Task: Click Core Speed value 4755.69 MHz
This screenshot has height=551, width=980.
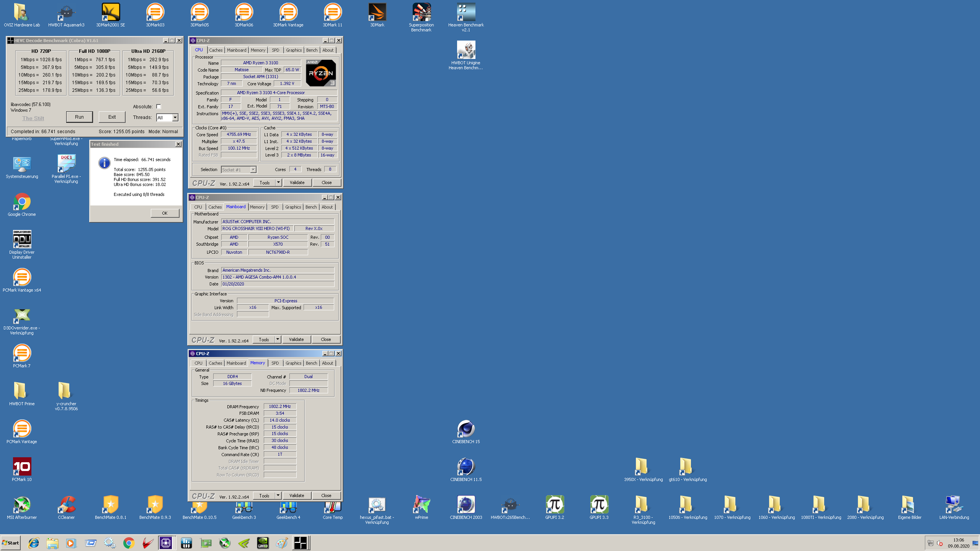Action: (239, 134)
